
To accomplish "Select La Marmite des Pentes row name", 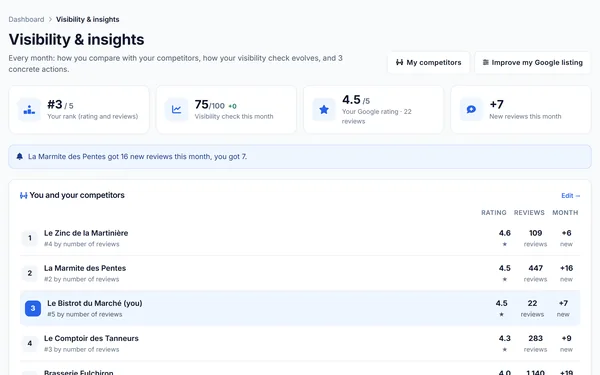I will (x=85, y=268).
